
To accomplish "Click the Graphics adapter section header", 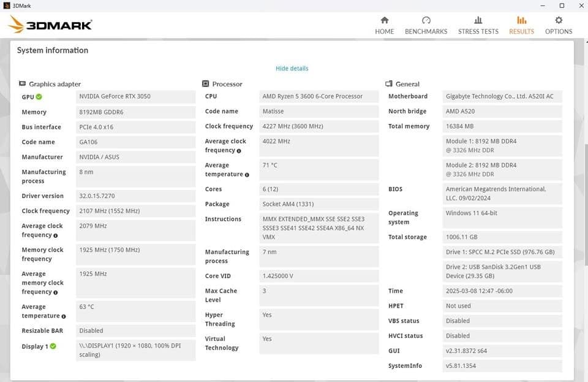I will (55, 84).
